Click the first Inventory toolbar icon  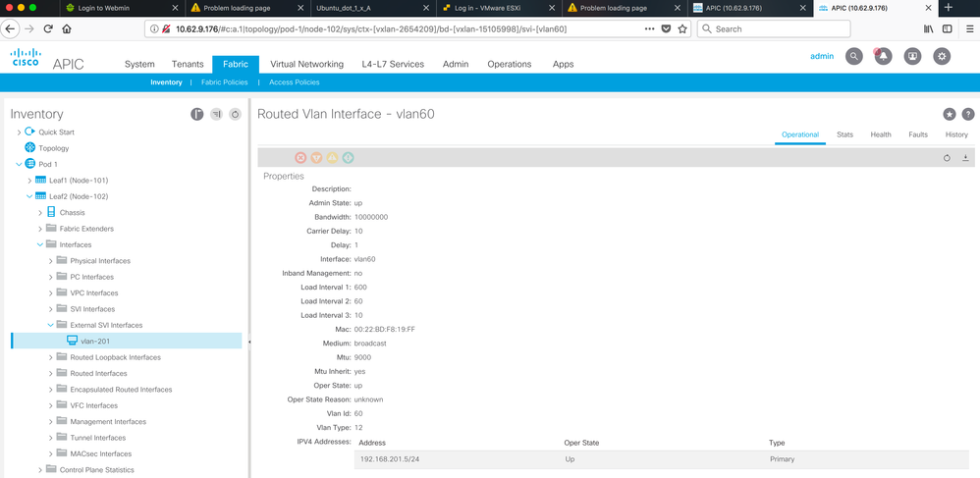tap(196, 114)
